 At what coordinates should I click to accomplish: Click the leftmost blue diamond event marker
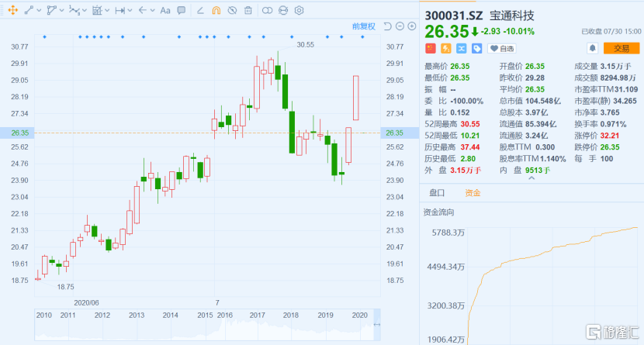point(45,37)
